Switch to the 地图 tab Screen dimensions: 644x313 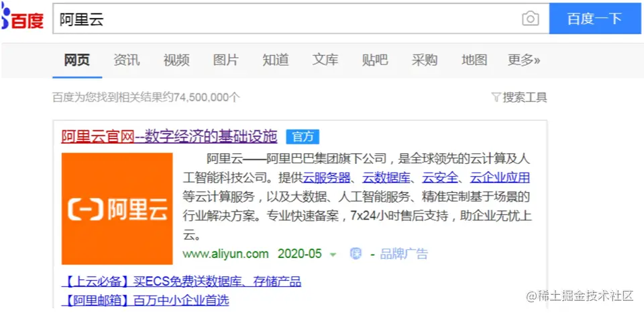click(474, 60)
